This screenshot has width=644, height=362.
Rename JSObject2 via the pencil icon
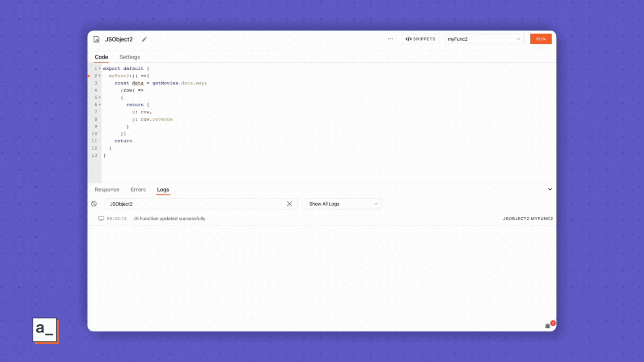144,40
